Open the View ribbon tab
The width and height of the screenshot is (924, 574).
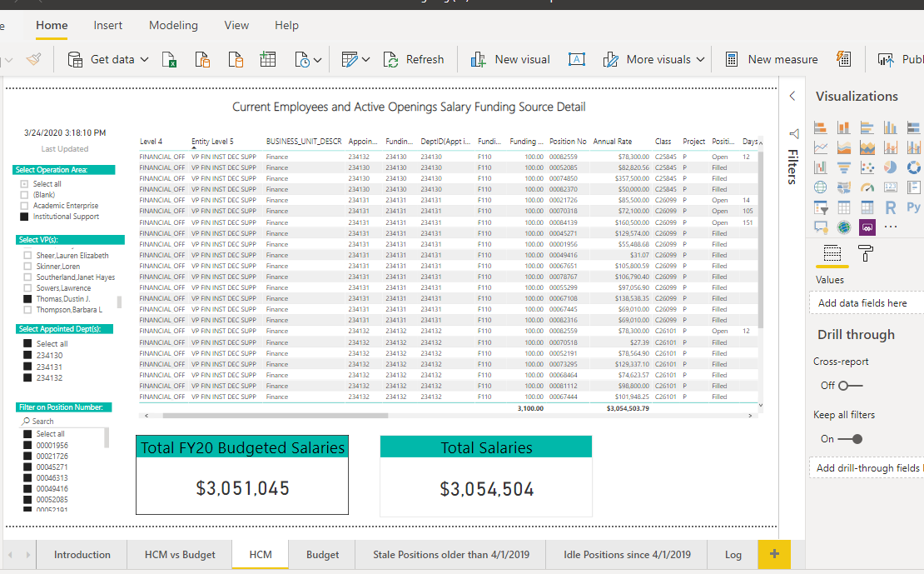click(236, 25)
